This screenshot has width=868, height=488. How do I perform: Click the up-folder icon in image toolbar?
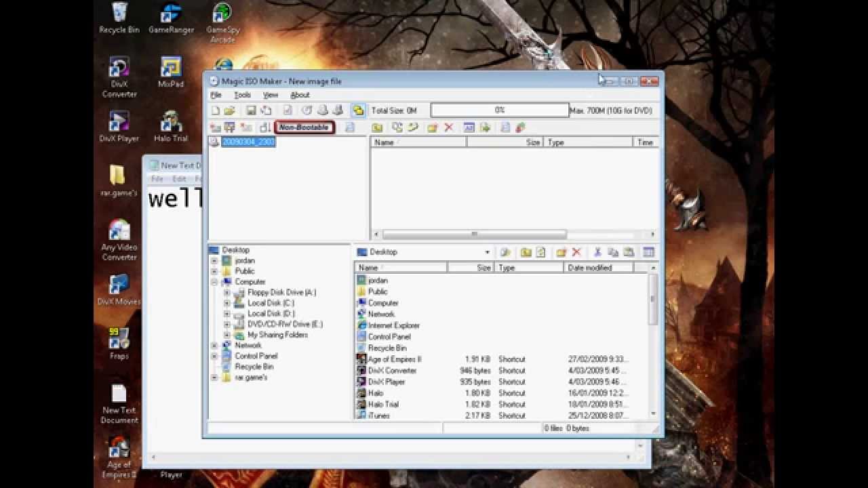[x=377, y=127]
